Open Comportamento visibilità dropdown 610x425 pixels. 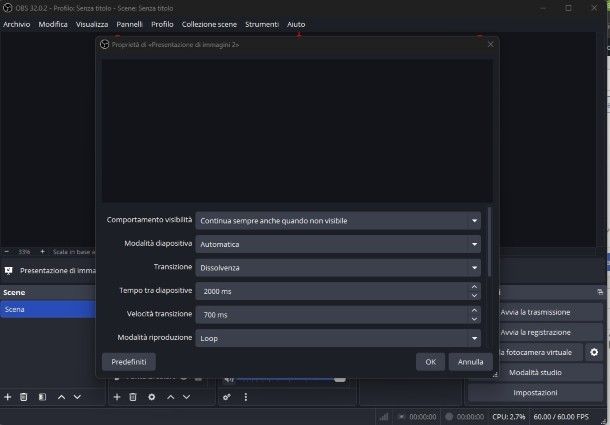338,220
